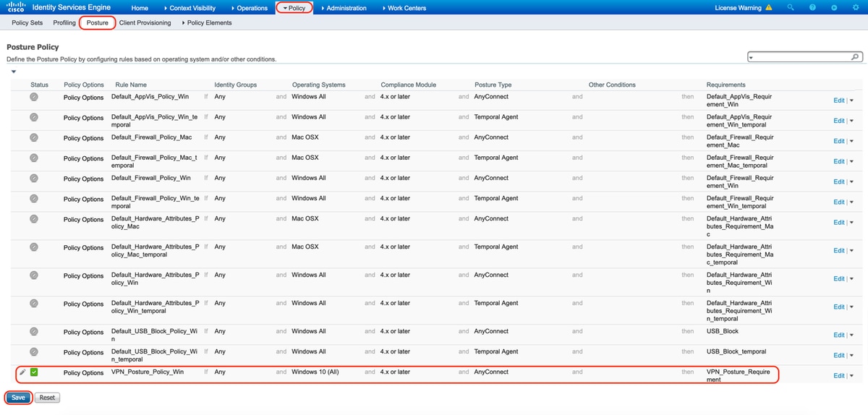Expand the blue triangle above the Status column
Image resolution: width=868 pixels, height=415 pixels.
coord(13,72)
